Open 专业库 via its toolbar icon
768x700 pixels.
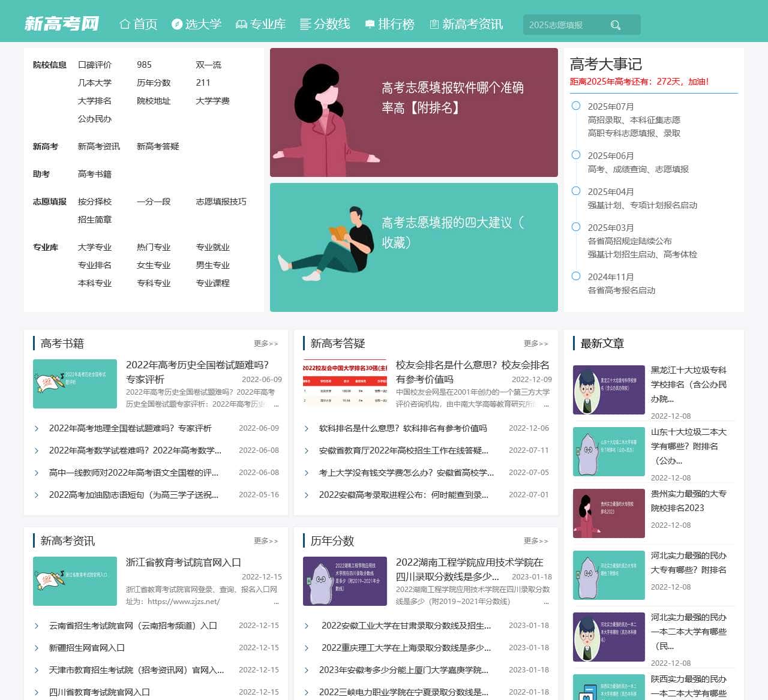[242, 24]
